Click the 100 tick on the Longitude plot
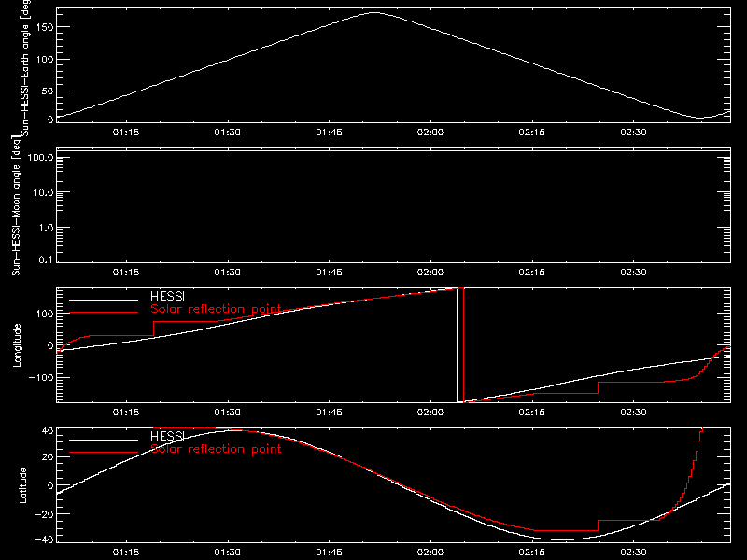The width and height of the screenshot is (747, 560). pyautogui.click(x=44, y=314)
